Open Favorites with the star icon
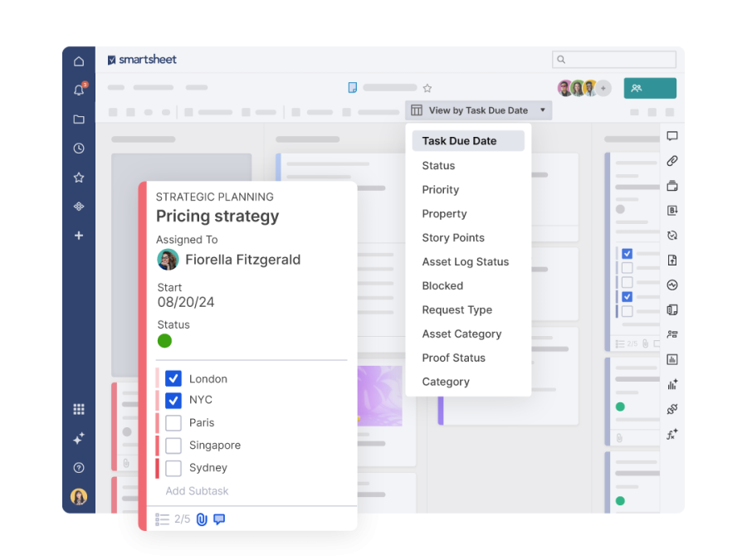 tap(78, 177)
